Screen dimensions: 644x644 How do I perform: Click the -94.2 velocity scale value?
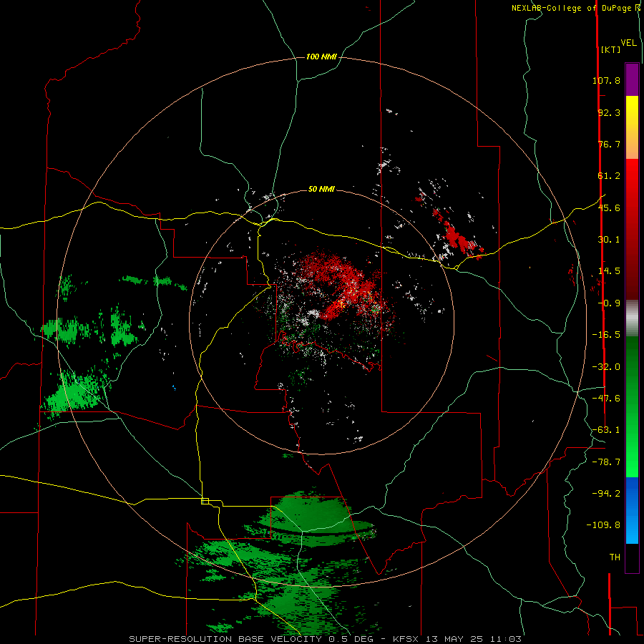pyautogui.click(x=606, y=494)
